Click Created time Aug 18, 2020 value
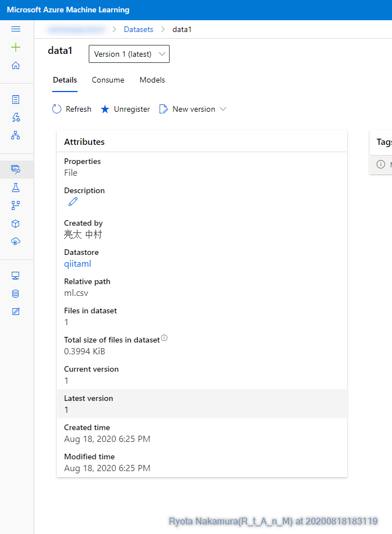 click(107, 439)
